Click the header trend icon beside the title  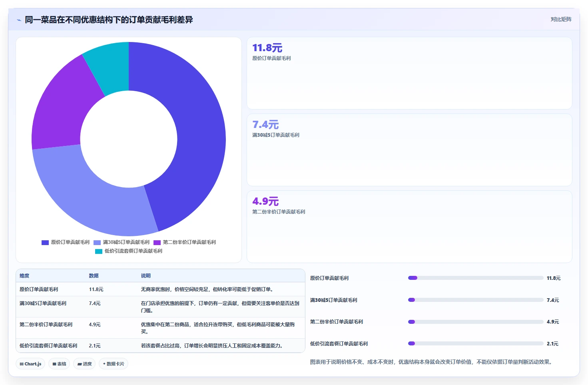click(19, 20)
